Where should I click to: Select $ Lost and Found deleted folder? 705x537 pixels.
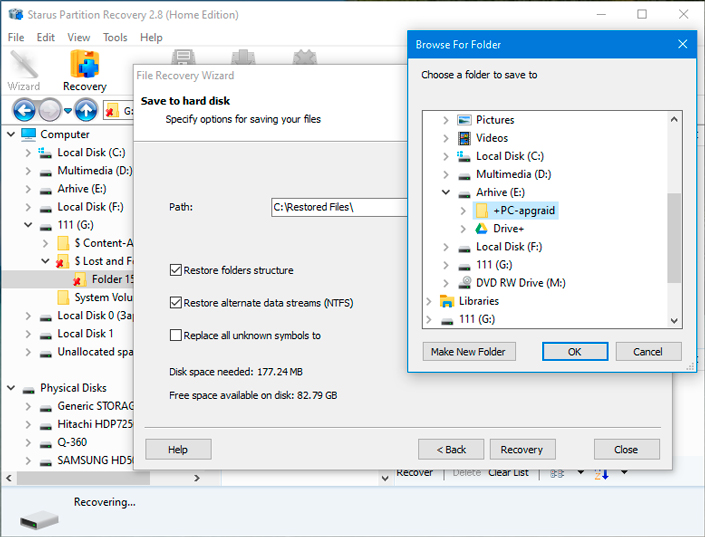(x=103, y=261)
